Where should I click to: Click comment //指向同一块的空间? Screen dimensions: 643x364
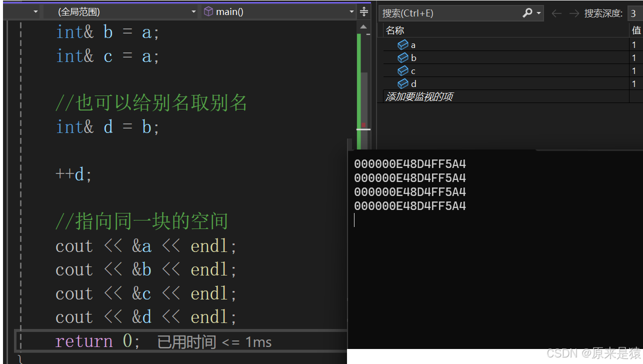pos(142,222)
